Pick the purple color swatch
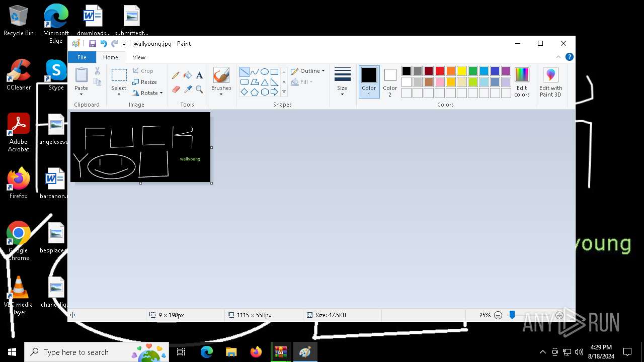 (506, 71)
